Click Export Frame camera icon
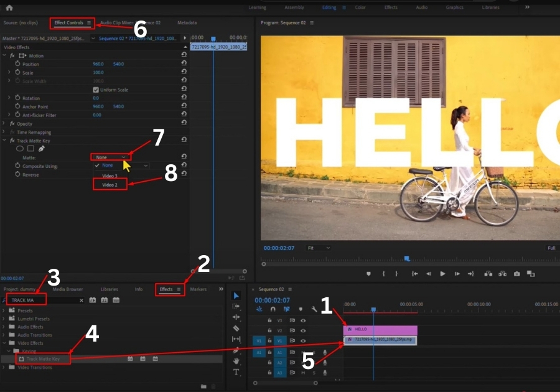560x392 pixels. click(517, 274)
